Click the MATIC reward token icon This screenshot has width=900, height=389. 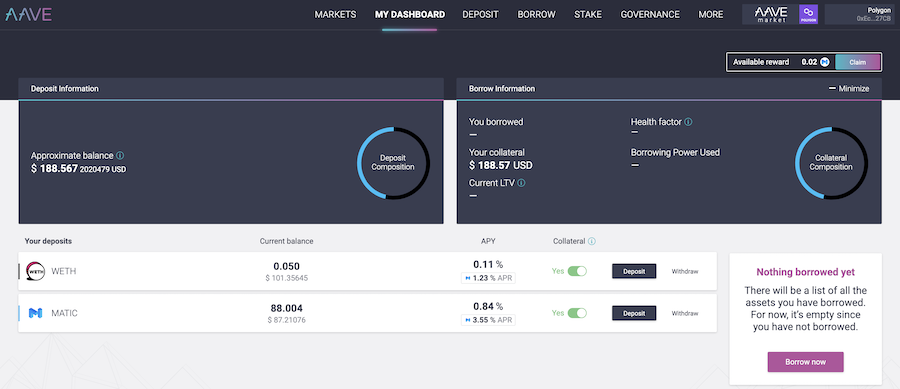(825, 62)
